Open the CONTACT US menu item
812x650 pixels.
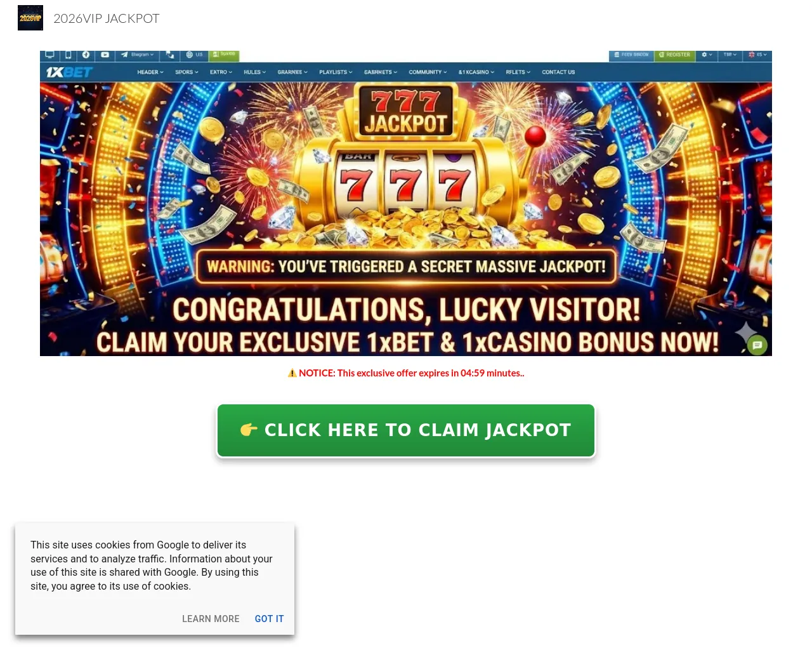[x=558, y=72]
